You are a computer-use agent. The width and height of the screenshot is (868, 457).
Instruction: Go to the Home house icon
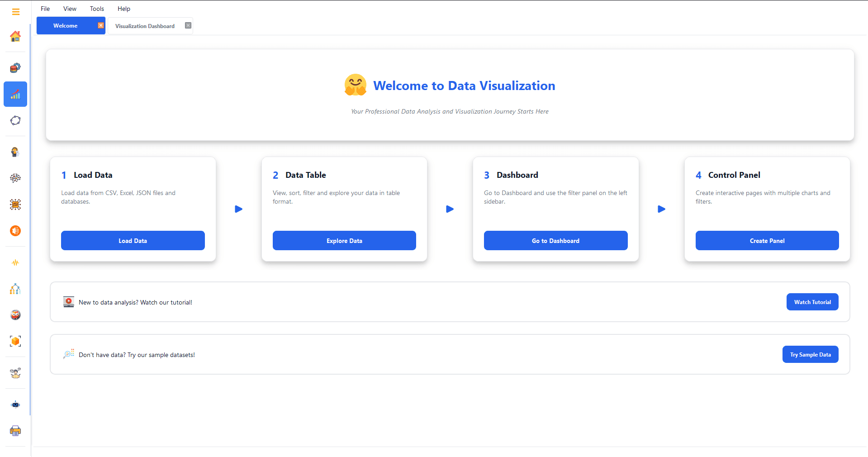pyautogui.click(x=15, y=36)
